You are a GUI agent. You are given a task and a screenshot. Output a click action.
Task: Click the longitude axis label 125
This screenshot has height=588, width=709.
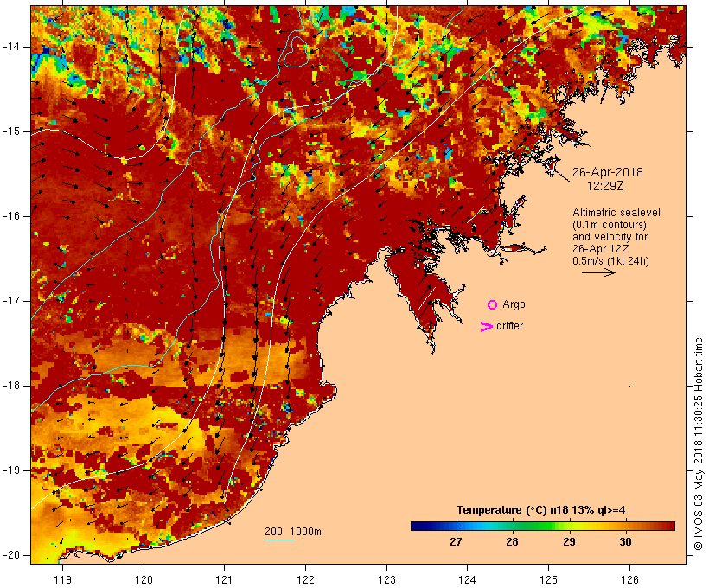click(548, 579)
